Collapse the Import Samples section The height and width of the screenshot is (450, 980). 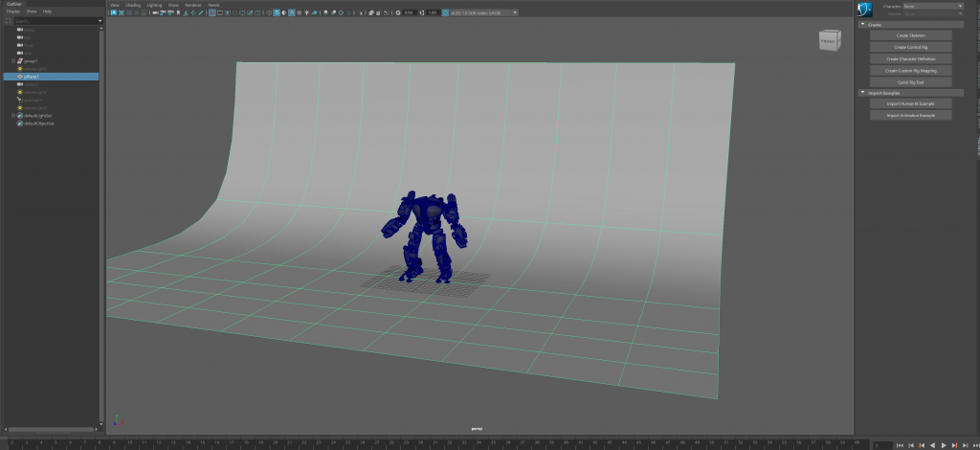(x=862, y=93)
